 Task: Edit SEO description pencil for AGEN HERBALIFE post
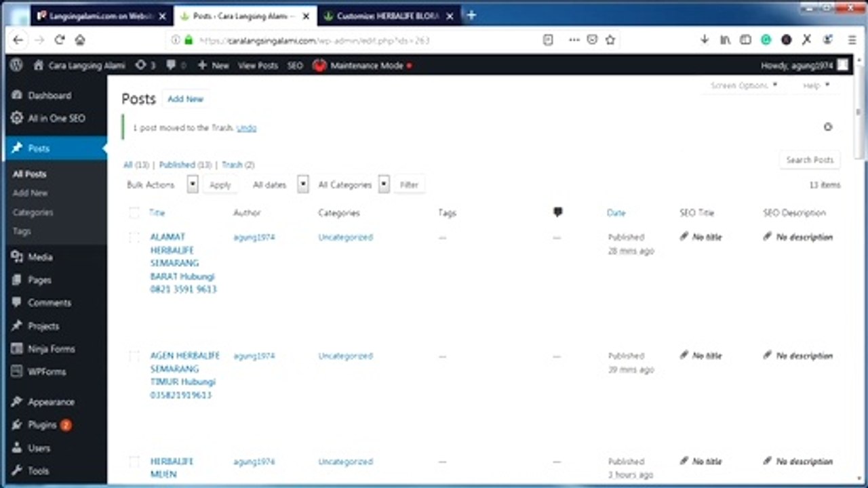click(x=768, y=355)
